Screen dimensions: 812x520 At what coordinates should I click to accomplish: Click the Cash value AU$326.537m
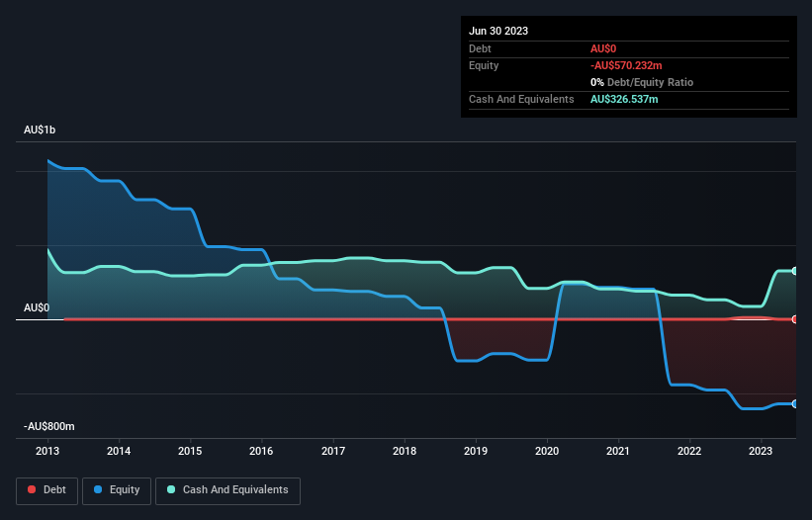(624, 99)
